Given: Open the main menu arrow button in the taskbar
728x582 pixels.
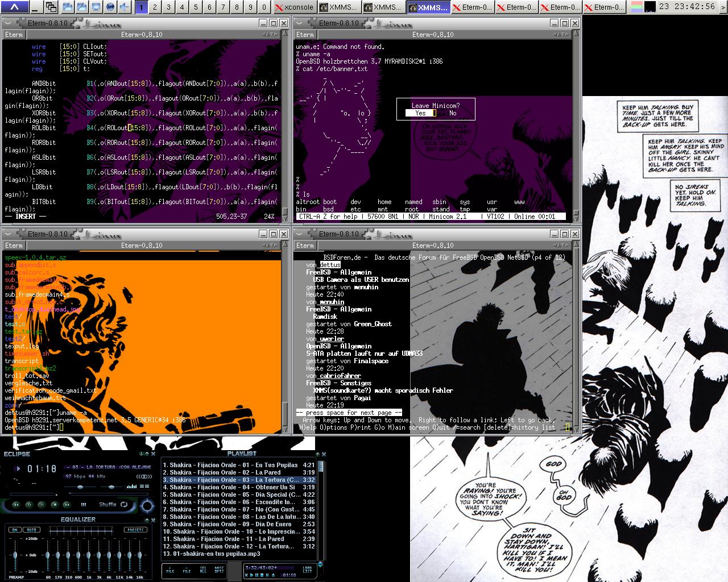Looking at the screenshot, I should pos(14,7).
